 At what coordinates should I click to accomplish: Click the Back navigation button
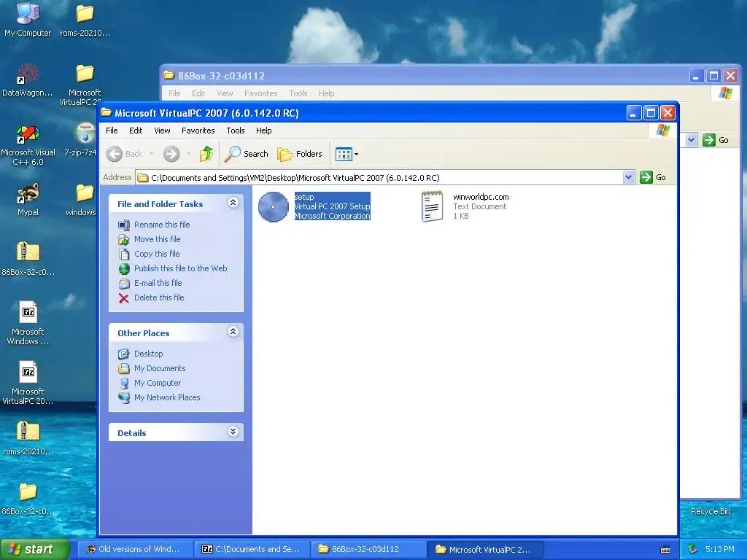point(124,154)
